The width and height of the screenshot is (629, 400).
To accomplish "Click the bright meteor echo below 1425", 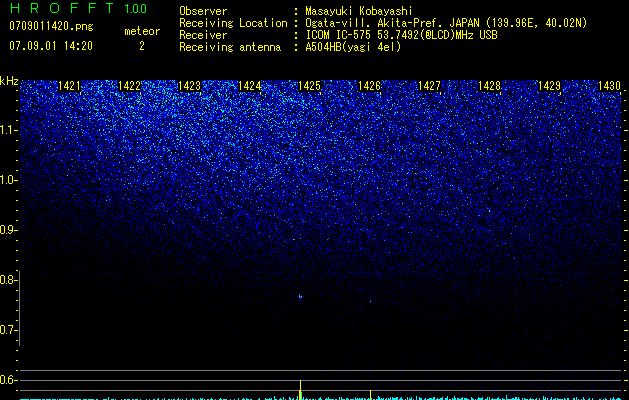I will (x=300, y=297).
